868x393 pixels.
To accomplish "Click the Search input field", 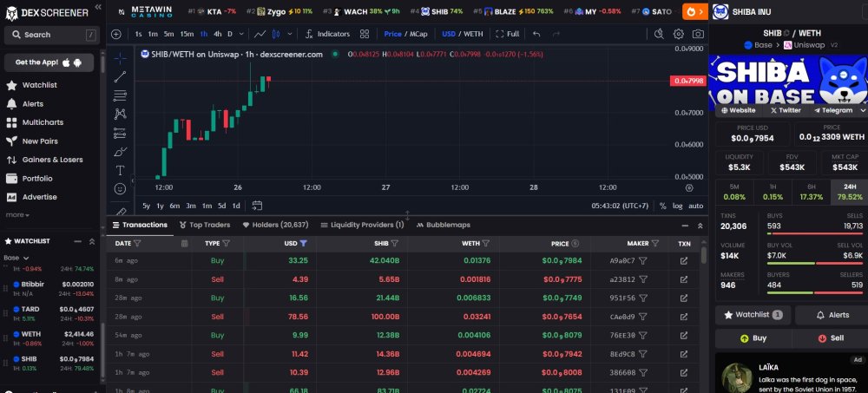I will click(52, 35).
